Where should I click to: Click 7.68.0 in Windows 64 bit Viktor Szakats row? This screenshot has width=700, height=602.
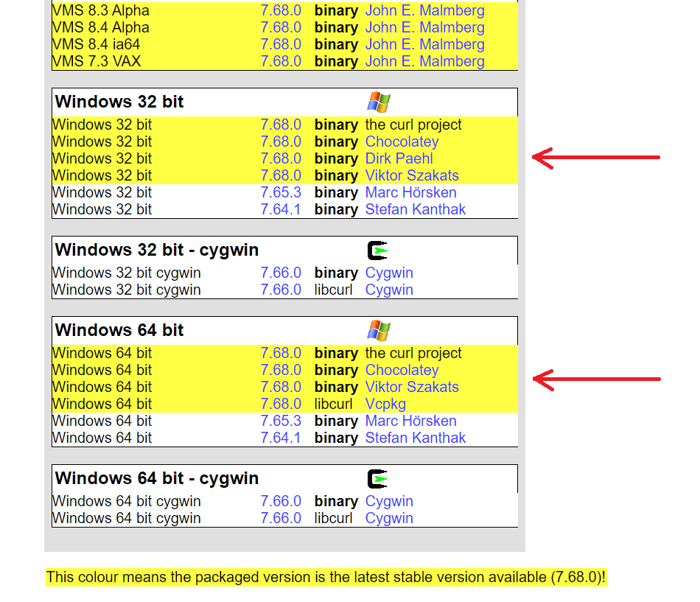tap(281, 387)
